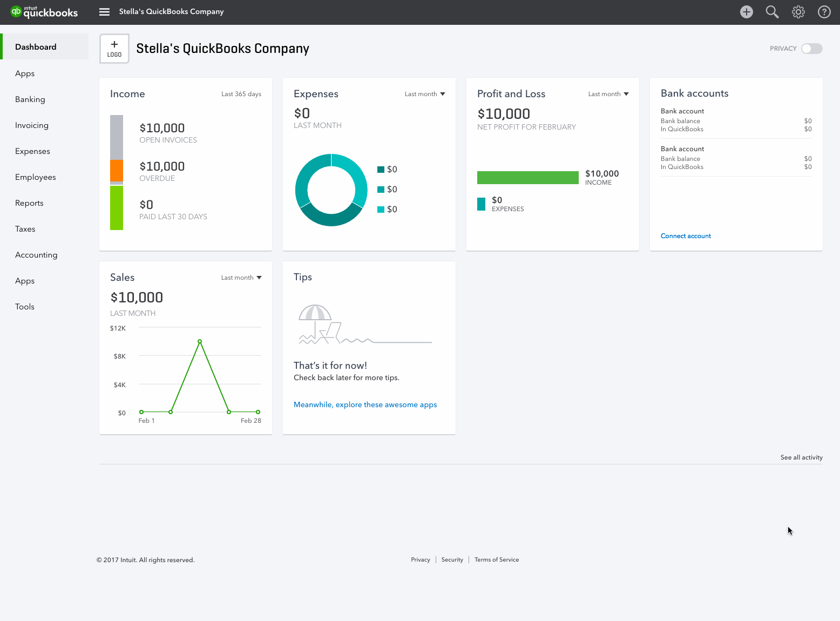Click the teal expenses swatch in Profit and Loss

coord(481,204)
